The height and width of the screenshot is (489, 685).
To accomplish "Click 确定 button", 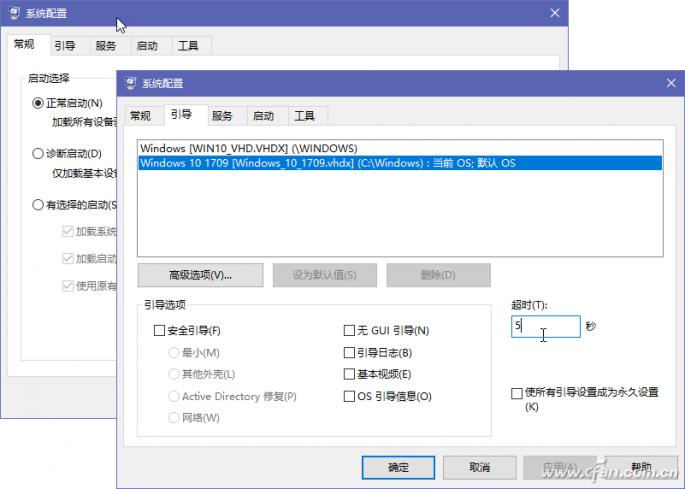I will click(x=398, y=468).
